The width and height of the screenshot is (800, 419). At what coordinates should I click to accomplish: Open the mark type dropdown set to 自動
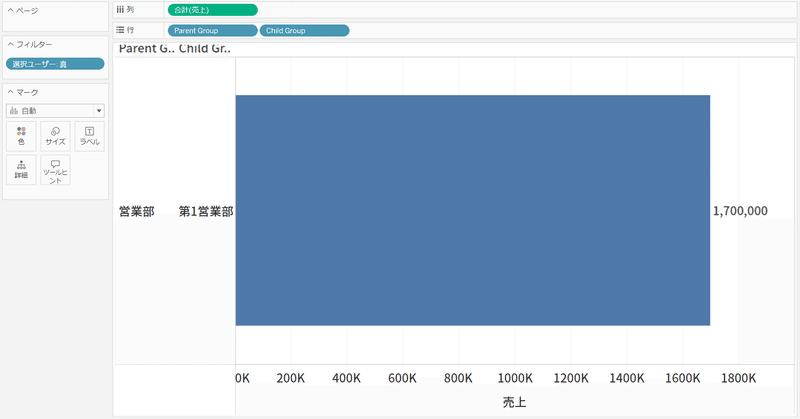pyautogui.click(x=55, y=111)
